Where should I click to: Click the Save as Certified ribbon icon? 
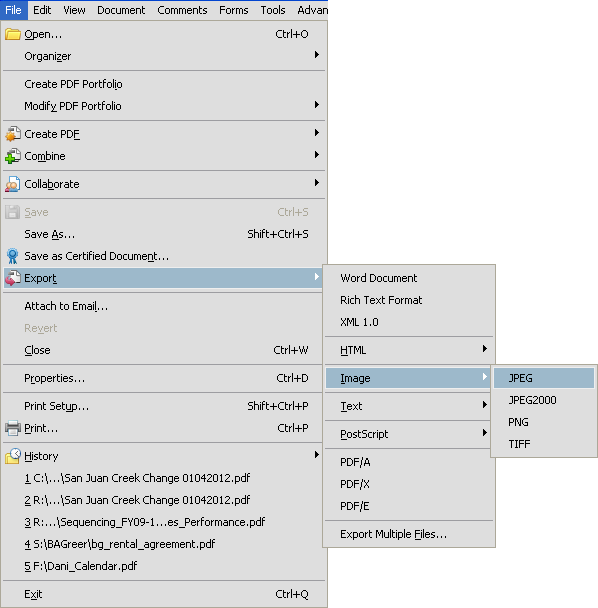[13, 256]
